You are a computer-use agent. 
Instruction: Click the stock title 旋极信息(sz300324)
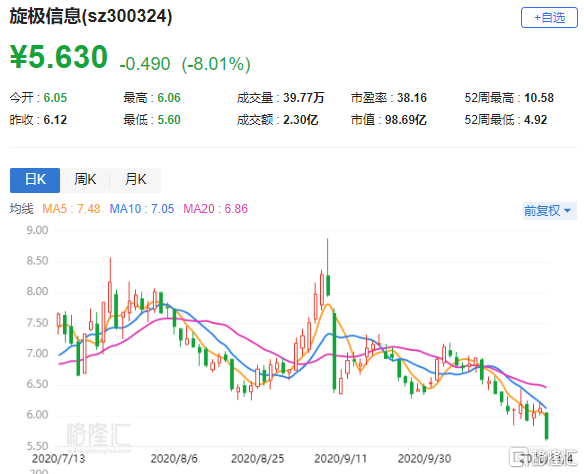tap(91, 16)
